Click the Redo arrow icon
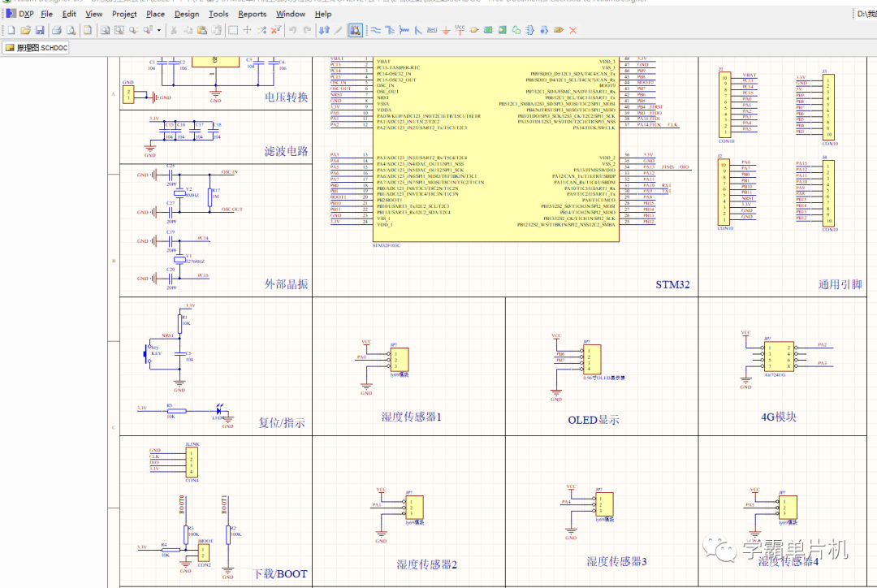 coord(307,30)
